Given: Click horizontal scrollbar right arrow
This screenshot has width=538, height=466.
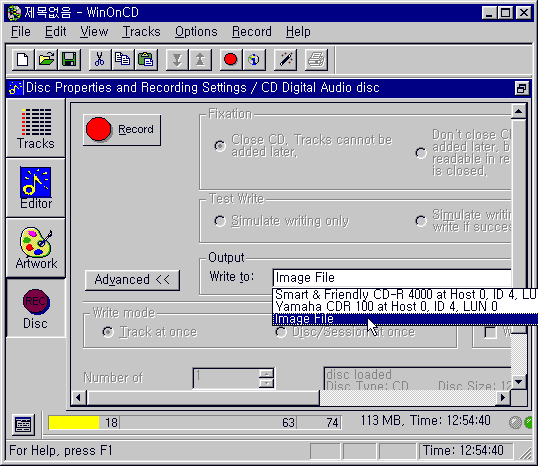Looking at the screenshot, I should point(503,398).
